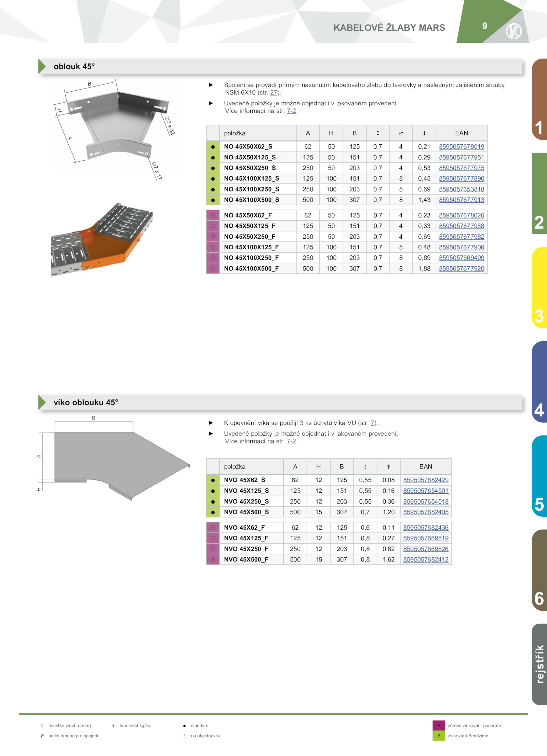The width and height of the screenshot is (547, 756).
Task: Click the on-order clock icon for NVO 45X500_F
Action: [213, 560]
